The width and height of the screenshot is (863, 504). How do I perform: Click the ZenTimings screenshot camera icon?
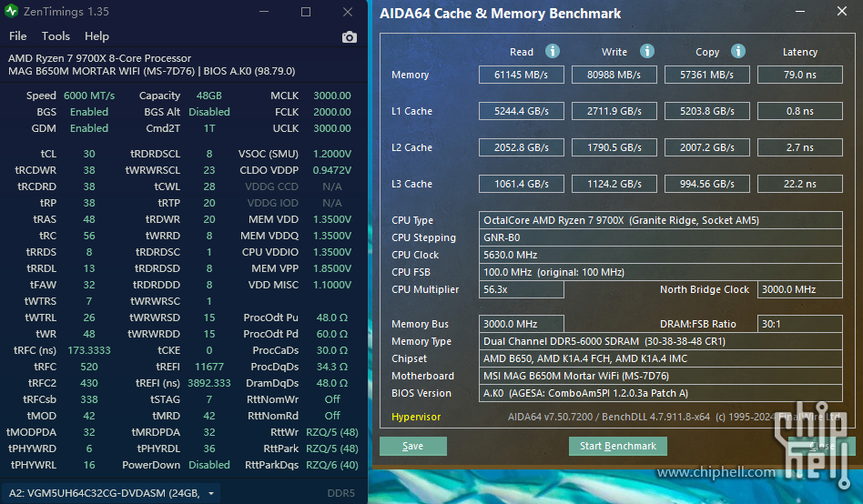[349, 37]
